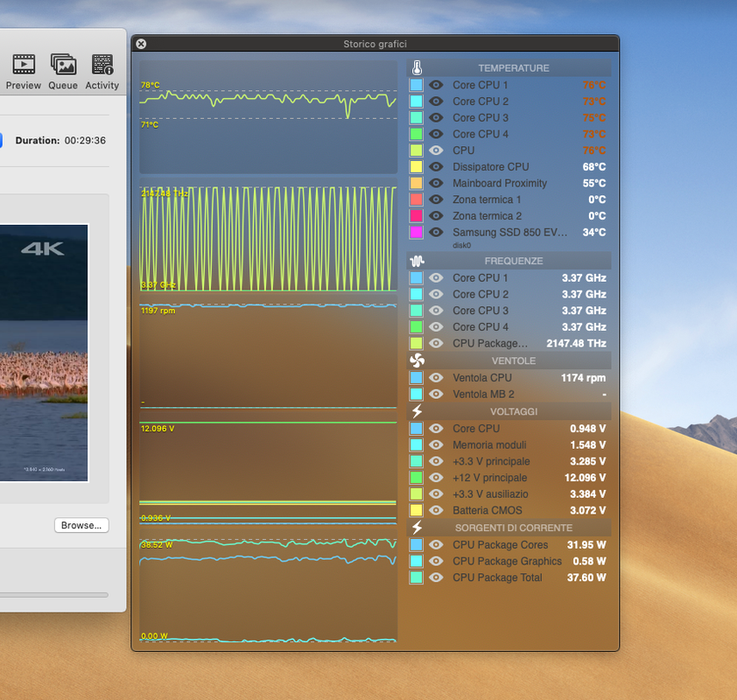The width and height of the screenshot is (737, 700).
Task: Click the TEMPERATURE section header
Action: (x=509, y=68)
